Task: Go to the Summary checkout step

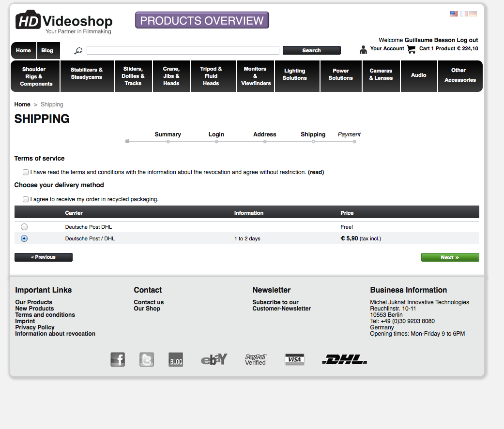Action: pyautogui.click(x=168, y=134)
